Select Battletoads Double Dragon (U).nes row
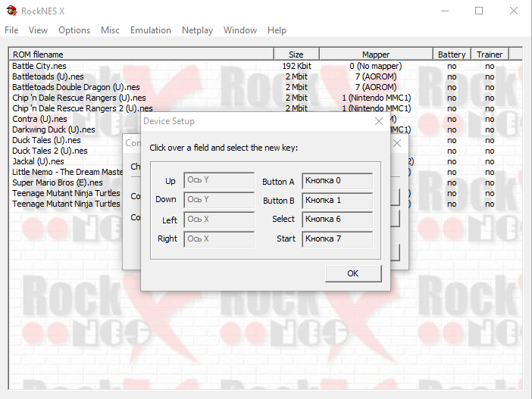Viewport: 532px width, 399px height. [x=76, y=87]
